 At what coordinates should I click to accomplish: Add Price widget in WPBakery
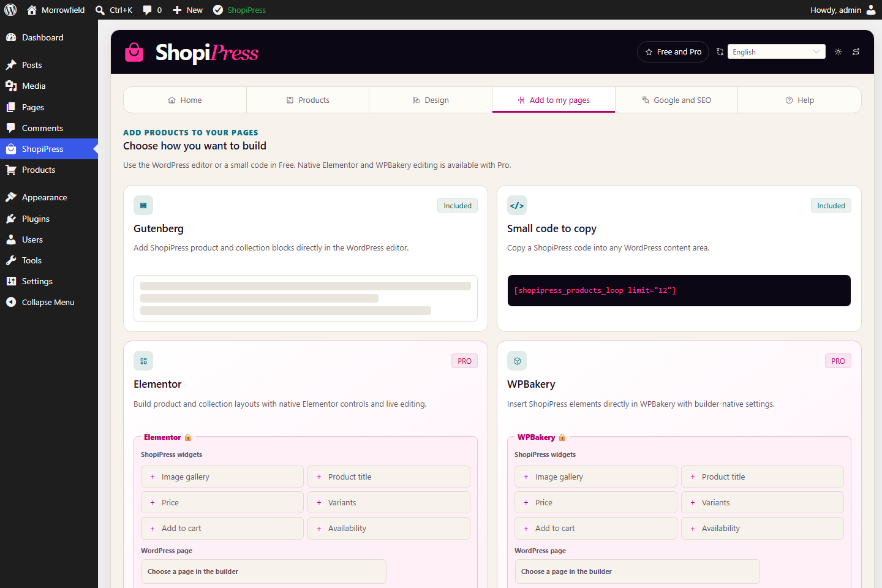tap(596, 502)
